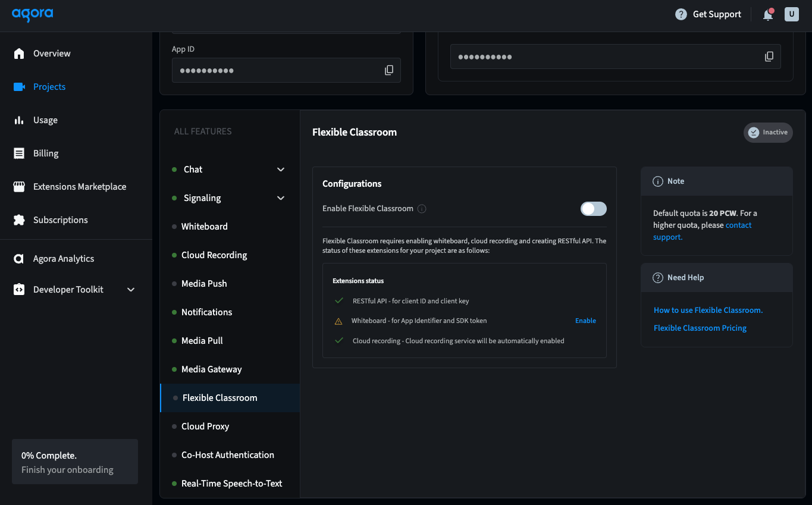Copy the masked value in right card

[x=769, y=57]
